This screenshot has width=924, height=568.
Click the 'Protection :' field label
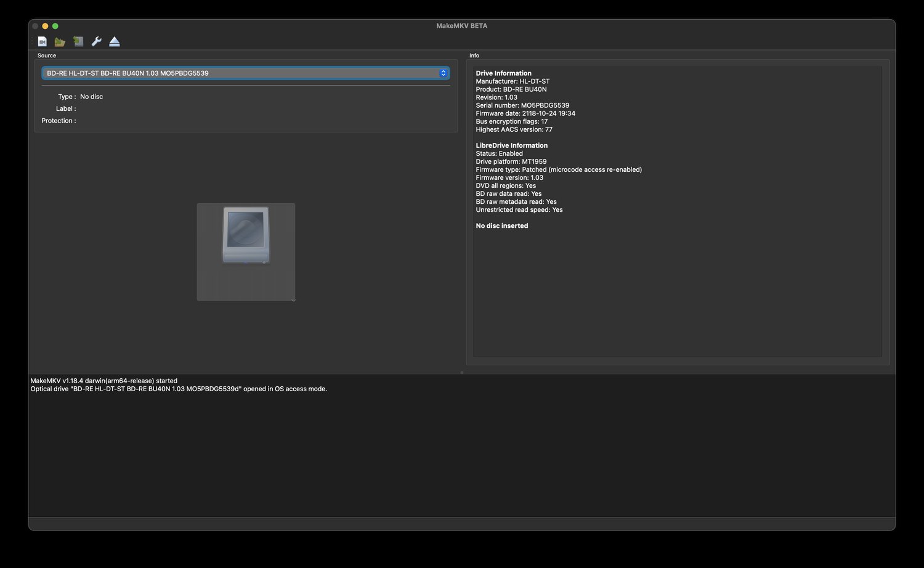click(x=59, y=121)
